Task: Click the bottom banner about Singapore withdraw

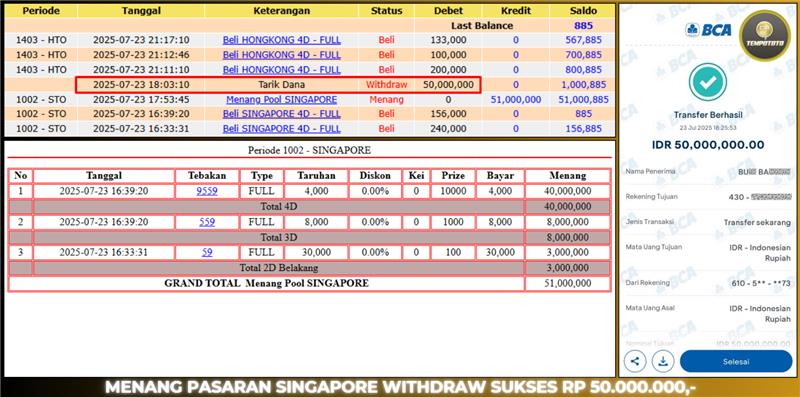Action: 400,387
